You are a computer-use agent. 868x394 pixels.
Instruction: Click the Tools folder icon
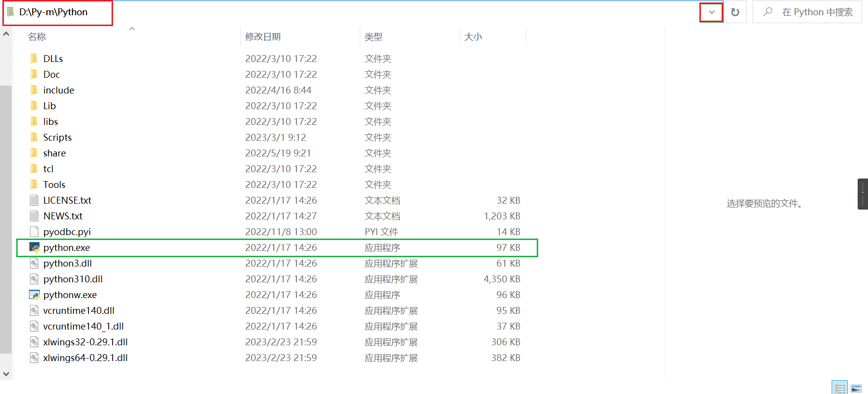[x=34, y=184]
